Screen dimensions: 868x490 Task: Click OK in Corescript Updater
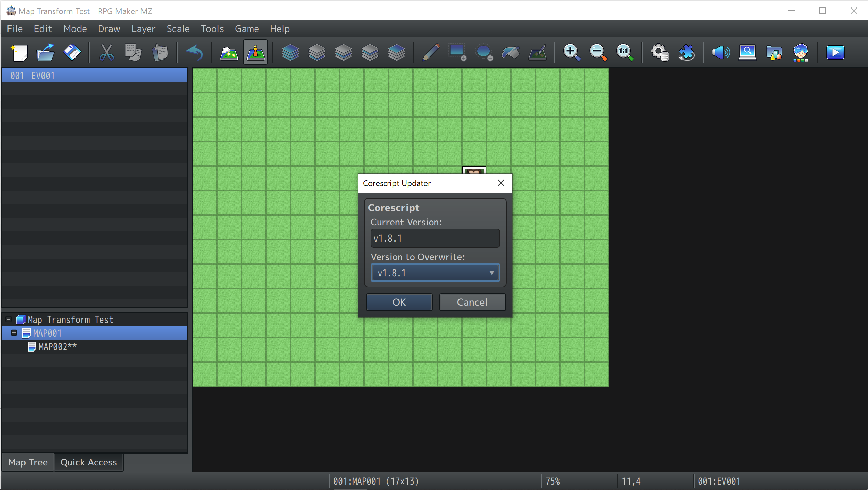399,302
